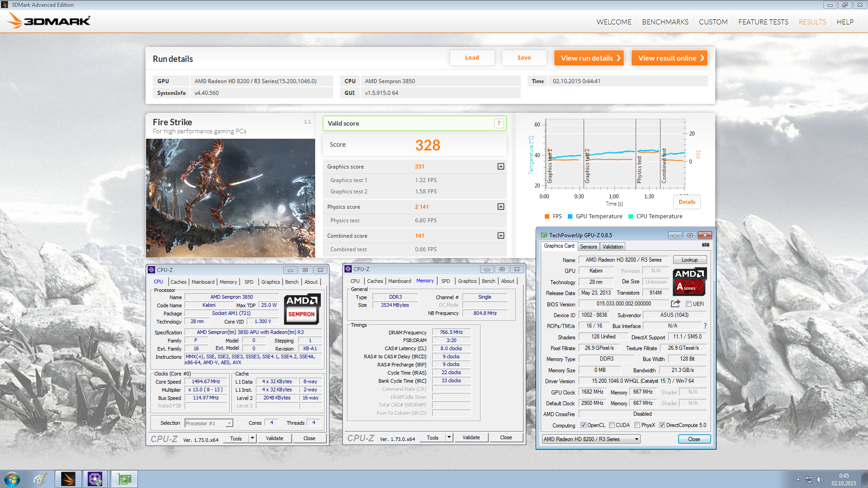This screenshot has width=868, height=488.
Task: Click Tools button in left CPU-Z window
Action: point(236,438)
